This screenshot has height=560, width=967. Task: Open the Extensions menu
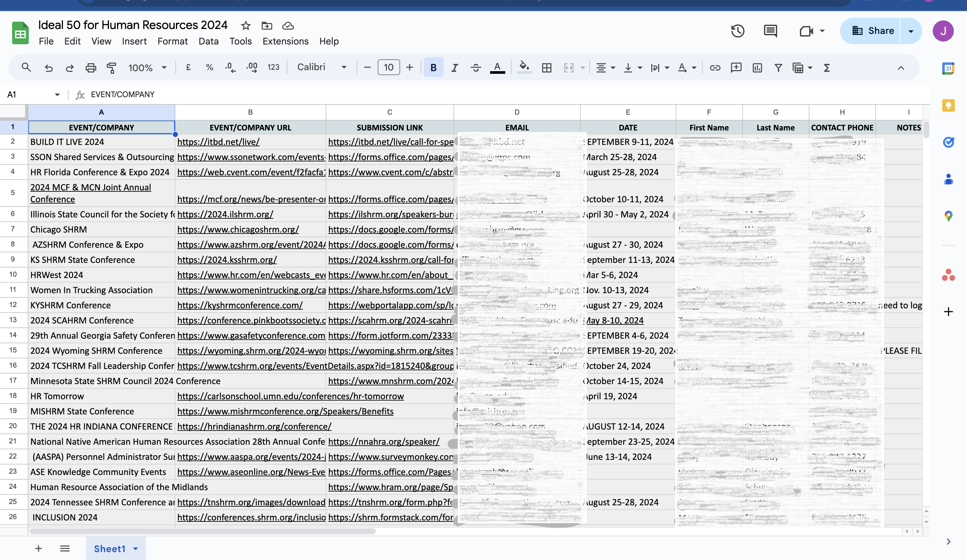(x=285, y=41)
